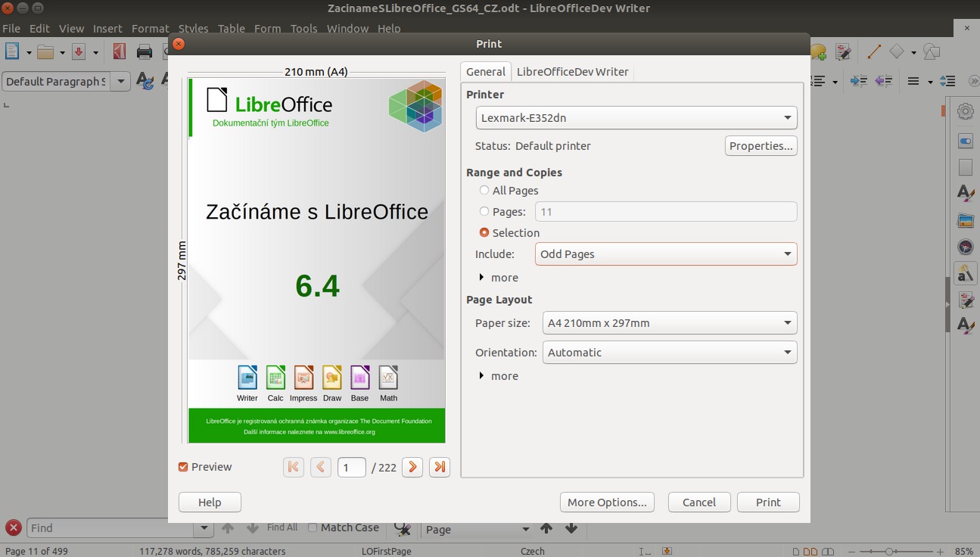Open the Navigator compass icon in sidebar
The image size is (980, 557).
(966, 247)
